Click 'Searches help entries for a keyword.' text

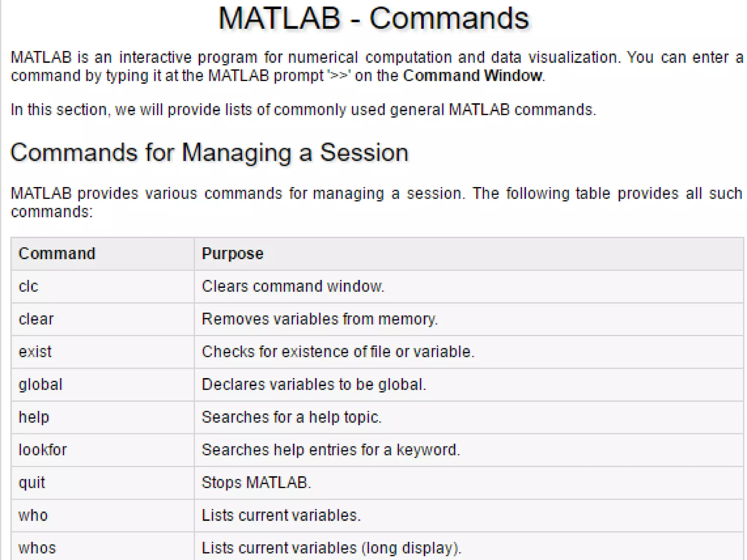(x=331, y=450)
